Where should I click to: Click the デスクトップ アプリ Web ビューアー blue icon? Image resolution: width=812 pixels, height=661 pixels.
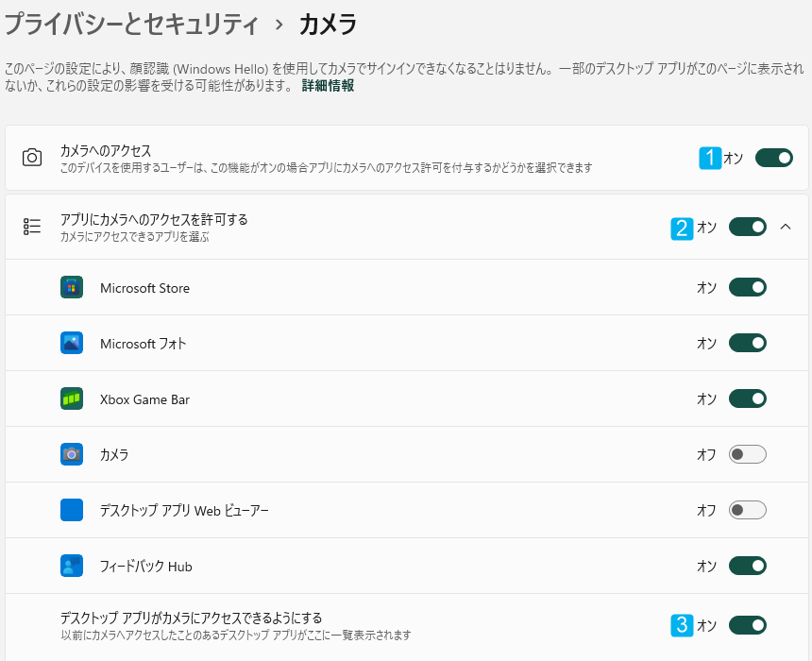pyautogui.click(x=72, y=510)
